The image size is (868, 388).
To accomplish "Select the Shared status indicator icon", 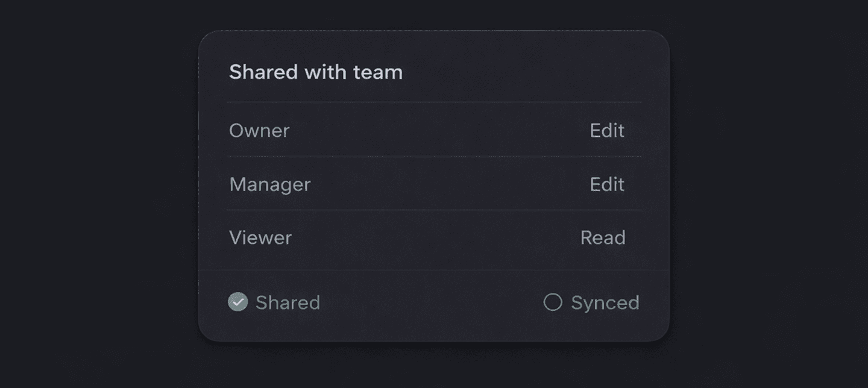I will [x=238, y=302].
